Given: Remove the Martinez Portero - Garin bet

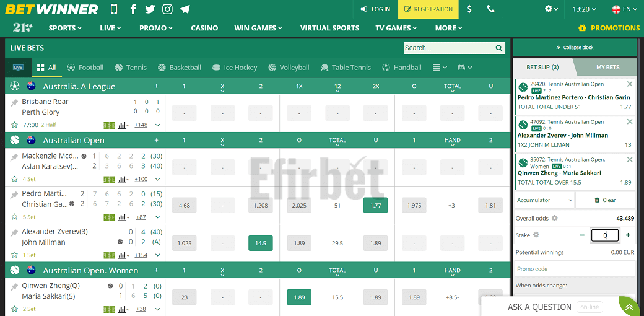Looking at the screenshot, I should tap(630, 84).
